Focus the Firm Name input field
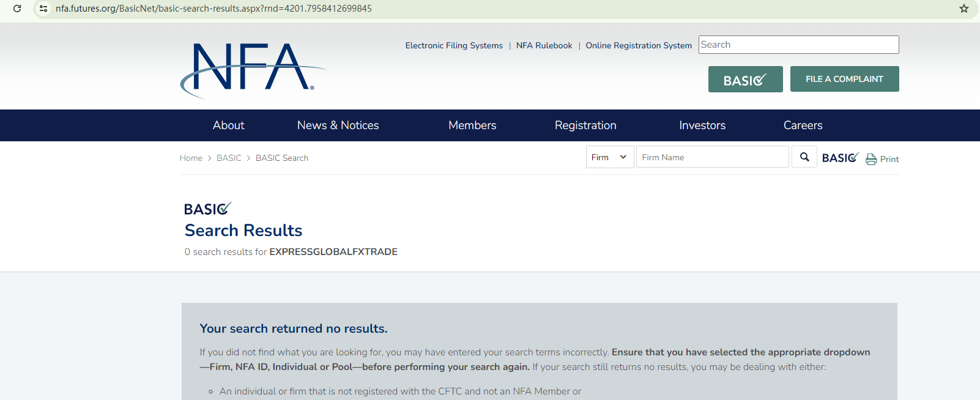The width and height of the screenshot is (980, 400). (712, 157)
